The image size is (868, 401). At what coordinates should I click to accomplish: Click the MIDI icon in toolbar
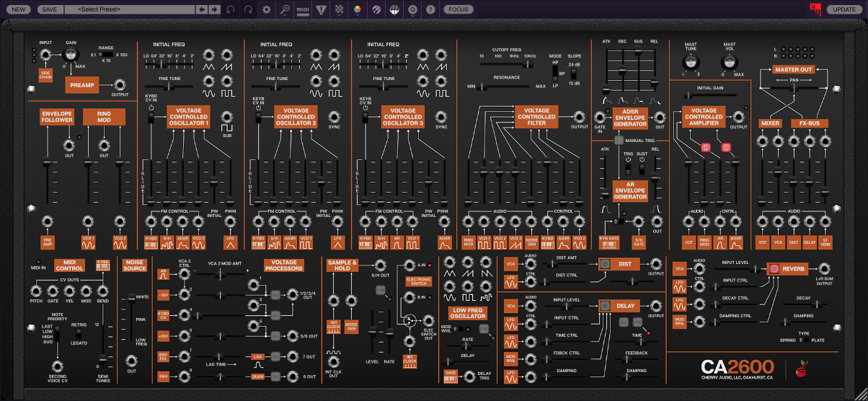pyautogui.click(x=303, y=9)
